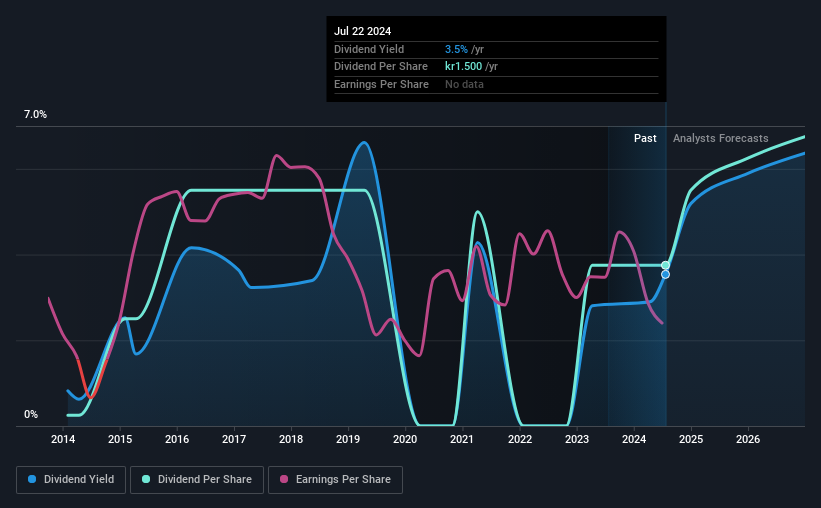This screenshot has height=508, width=821.
Task: Click the kr1.500 dividend per share value
Action: tap(463, 67)
